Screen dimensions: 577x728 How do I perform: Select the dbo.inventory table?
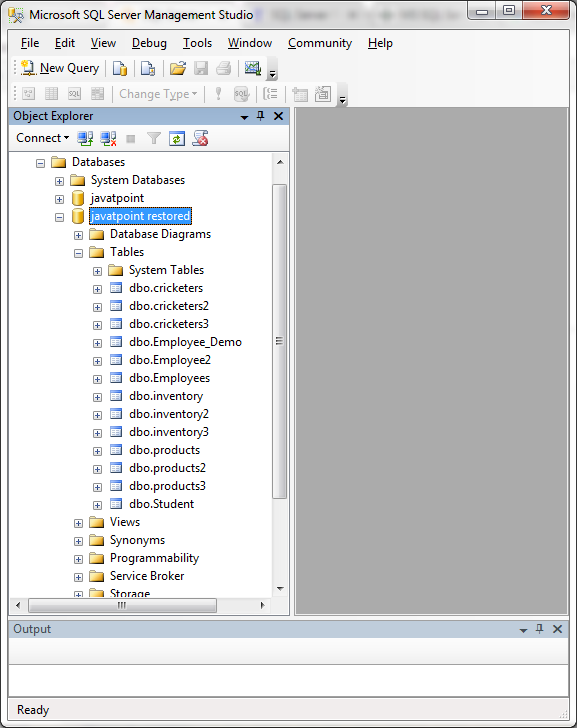166,396
